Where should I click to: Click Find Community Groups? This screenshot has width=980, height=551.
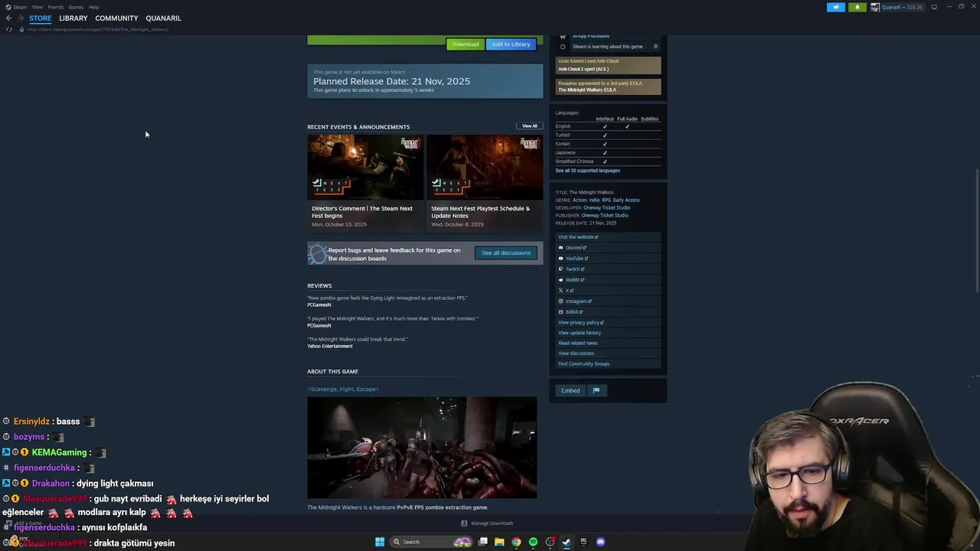pyautogui.click(x=608, y=364)
